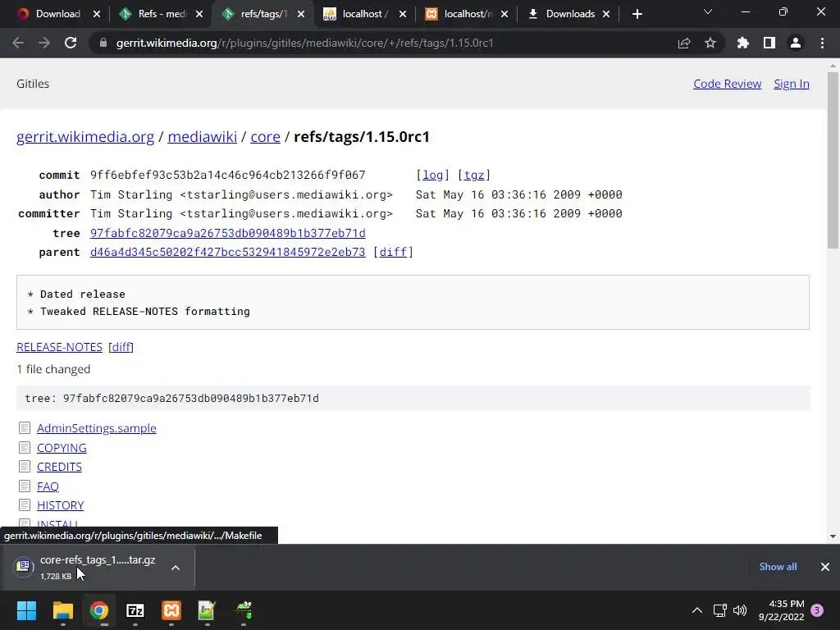Open XAMPP from the taskbar
Image resolution: width=840 pixels, height=630 pixels.
(x=171, y=610)
